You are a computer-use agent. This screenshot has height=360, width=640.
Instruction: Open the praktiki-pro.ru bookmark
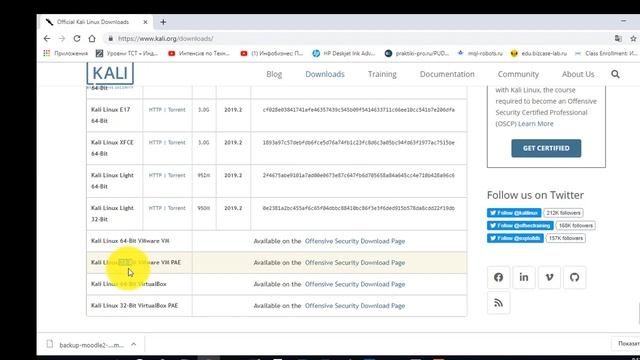417,53
